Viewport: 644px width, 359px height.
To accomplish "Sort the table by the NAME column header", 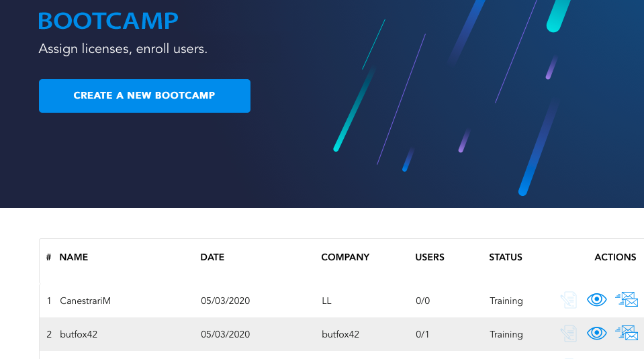I will click(x=73, y=257).
